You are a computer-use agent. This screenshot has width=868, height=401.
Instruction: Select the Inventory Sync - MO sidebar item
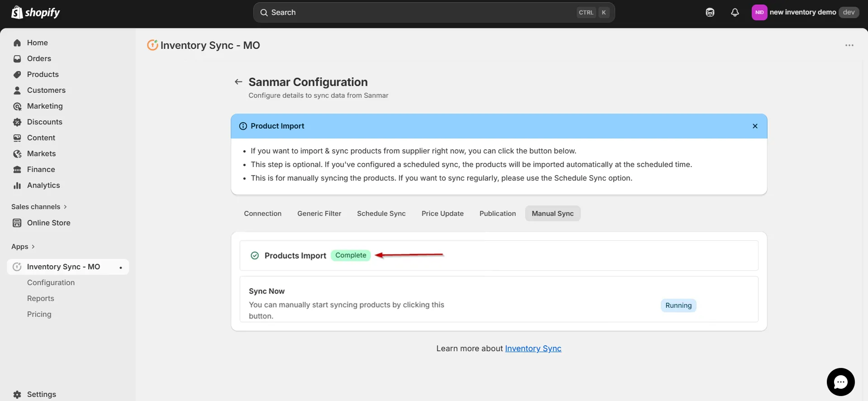[x=68, y=267]
